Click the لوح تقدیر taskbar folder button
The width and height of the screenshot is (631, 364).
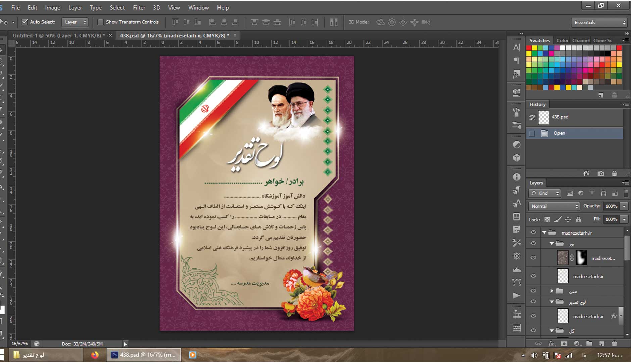(46, 355)
